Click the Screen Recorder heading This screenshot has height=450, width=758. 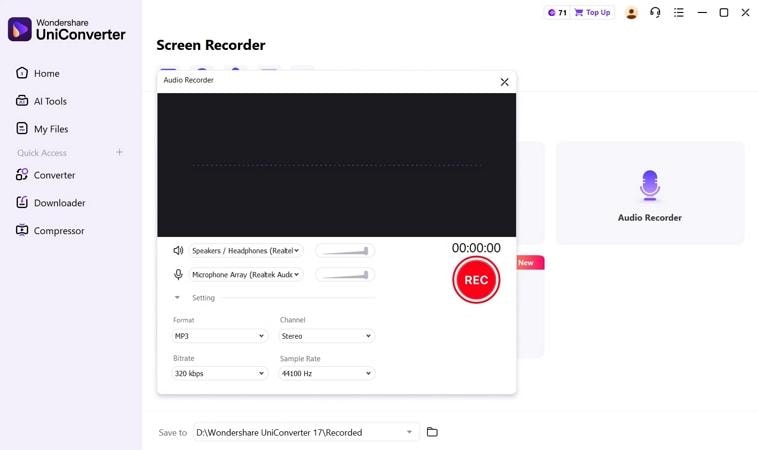pos(211,45)
